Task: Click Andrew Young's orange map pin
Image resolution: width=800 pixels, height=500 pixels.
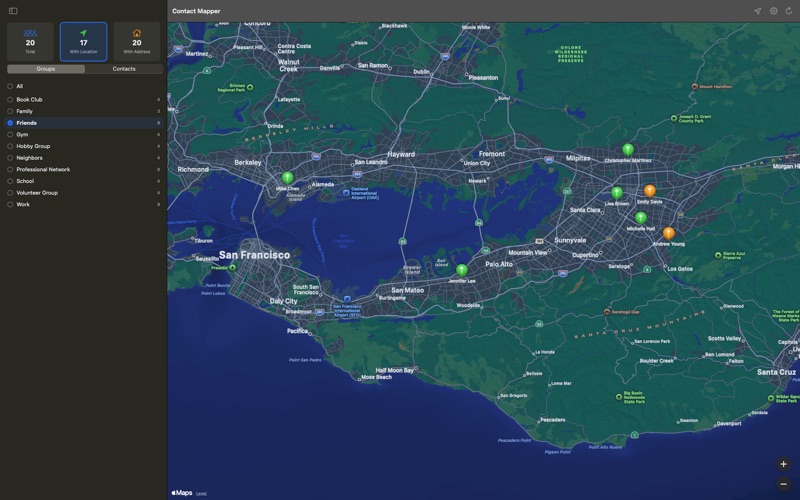Action: coord(669,233)
